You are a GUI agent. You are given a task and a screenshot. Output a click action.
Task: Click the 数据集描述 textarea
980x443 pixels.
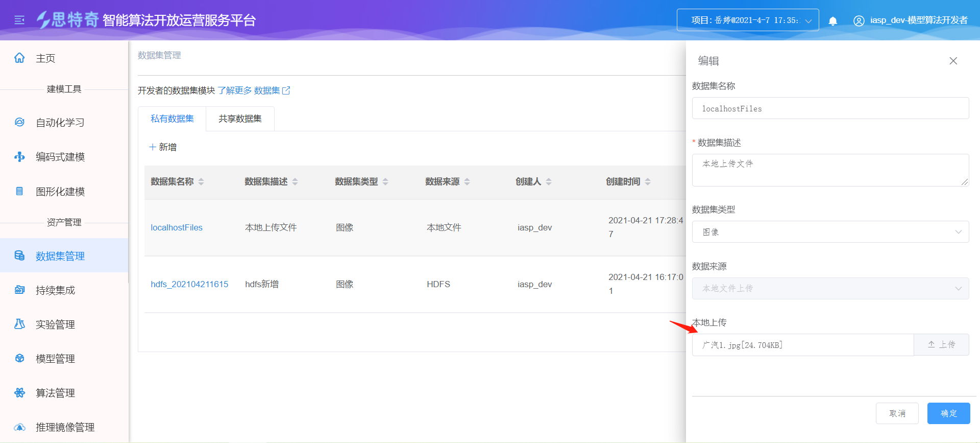pyautogui.click(x=830, y=170)
